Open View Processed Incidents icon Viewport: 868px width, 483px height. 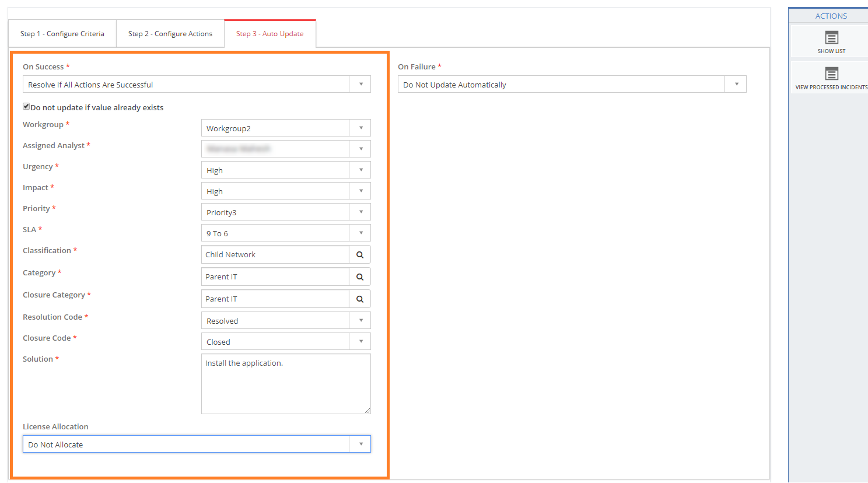[831, 74]
